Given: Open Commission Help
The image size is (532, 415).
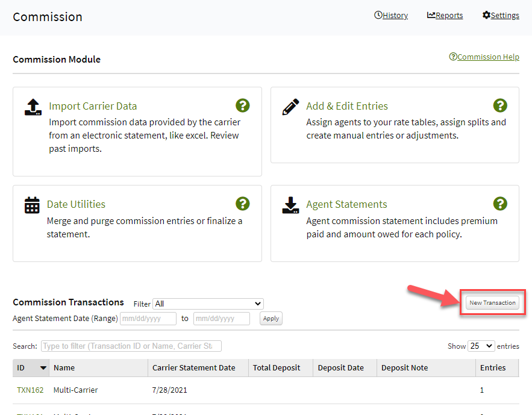Looking at the screenshot, I should tap(484, 57).
